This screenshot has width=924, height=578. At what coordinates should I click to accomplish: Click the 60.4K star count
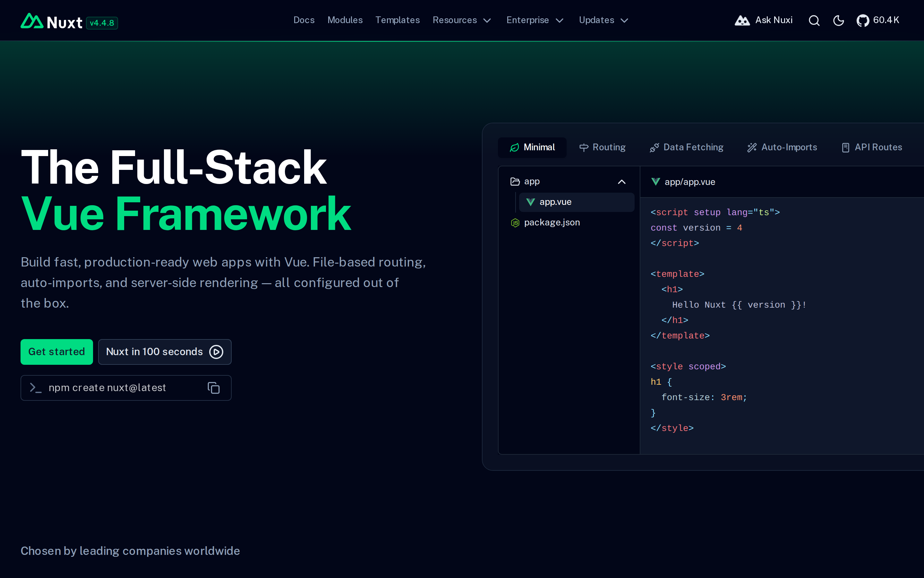[886, 20]
